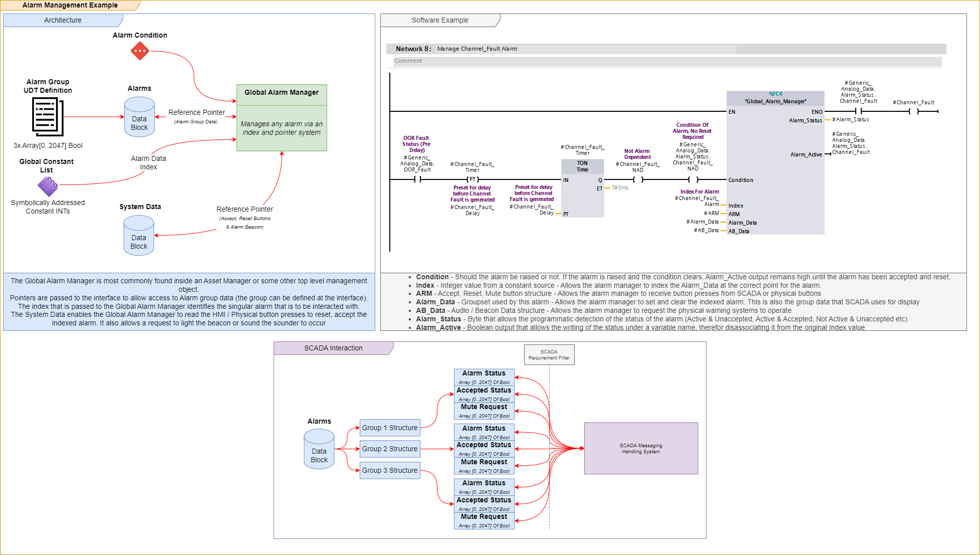Select the Alarm Group UDT document icon

(x=48, y=116)
